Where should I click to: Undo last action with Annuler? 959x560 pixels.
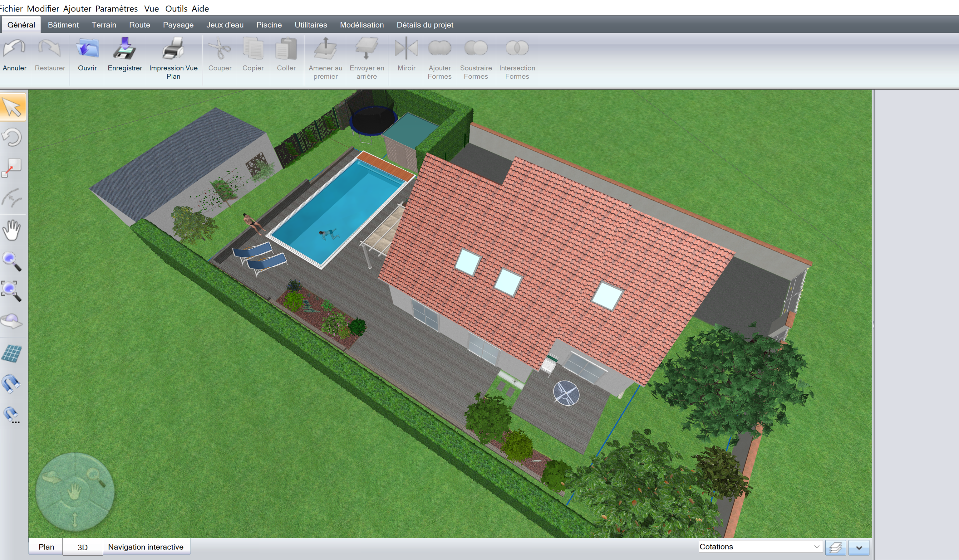coord(14,49)
